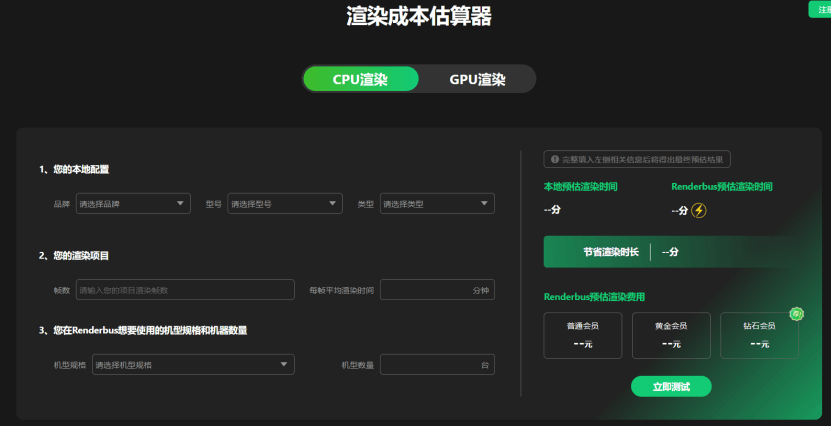Select the 钻石会员 price card
Screen dimensions: 831x427
[x=759, y=335]
